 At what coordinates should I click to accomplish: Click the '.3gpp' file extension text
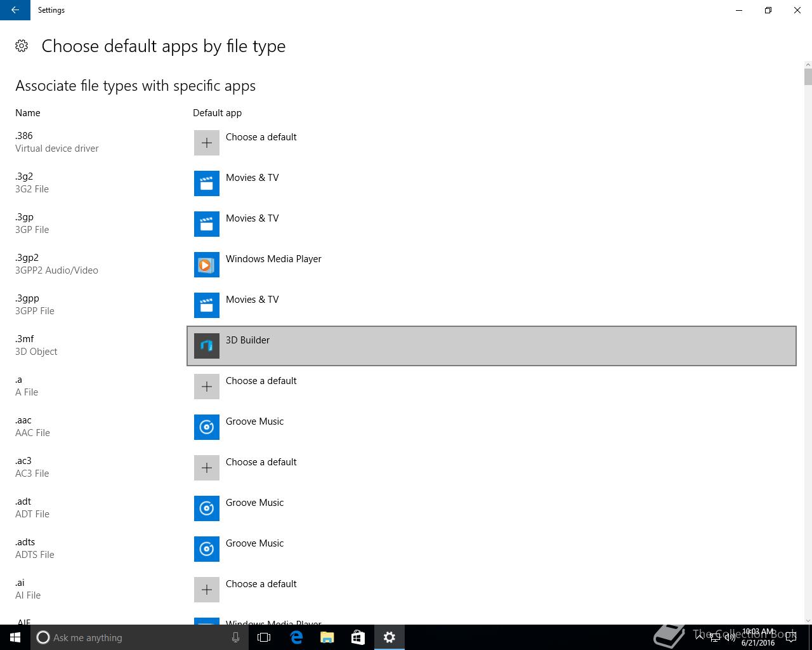click(x=27, y=298)
